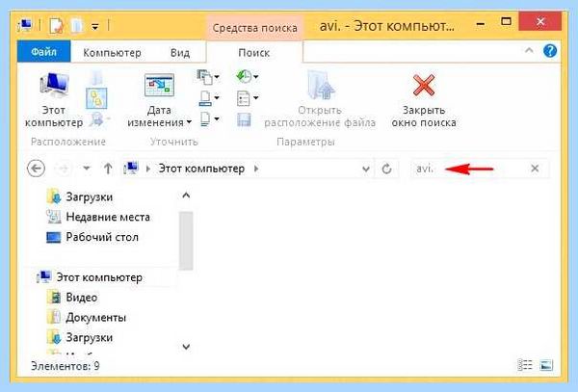
Task: Go up one level with Up arrow
Action: [108, 169]
